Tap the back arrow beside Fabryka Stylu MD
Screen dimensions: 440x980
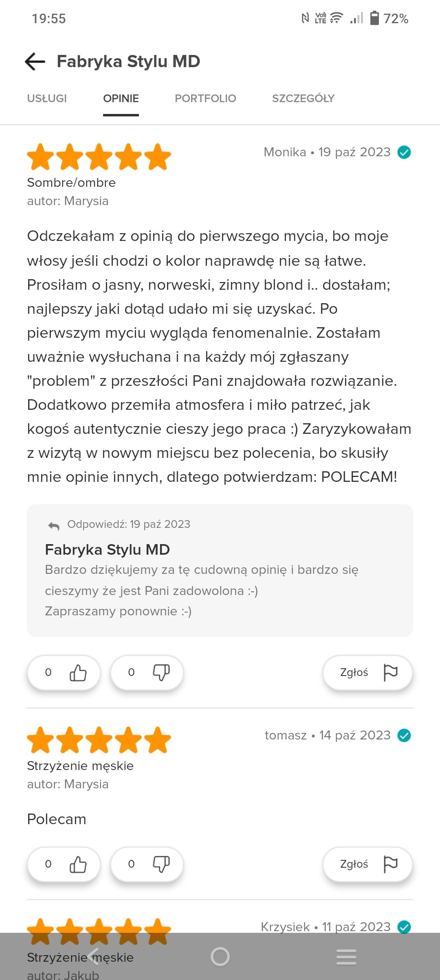35,62
